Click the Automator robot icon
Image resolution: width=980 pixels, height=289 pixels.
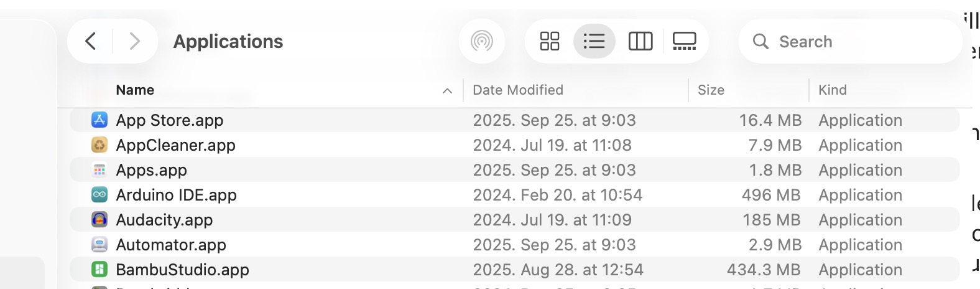(x=99, y=245)
